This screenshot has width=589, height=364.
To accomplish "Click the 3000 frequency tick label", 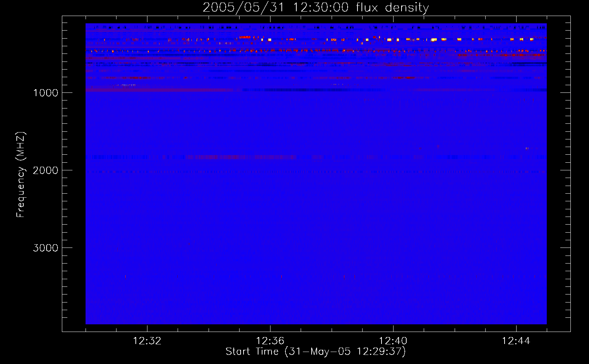I will tap(46, 248).
